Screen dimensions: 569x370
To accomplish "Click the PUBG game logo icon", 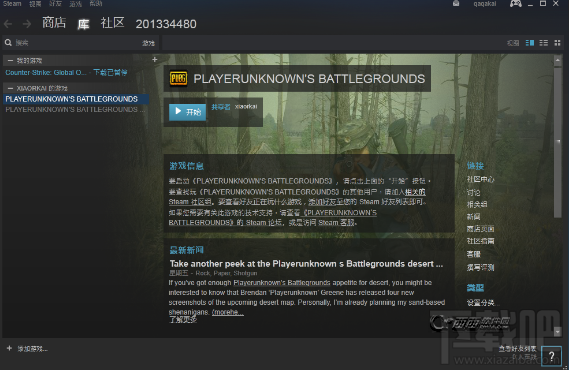I will [179, 78].
